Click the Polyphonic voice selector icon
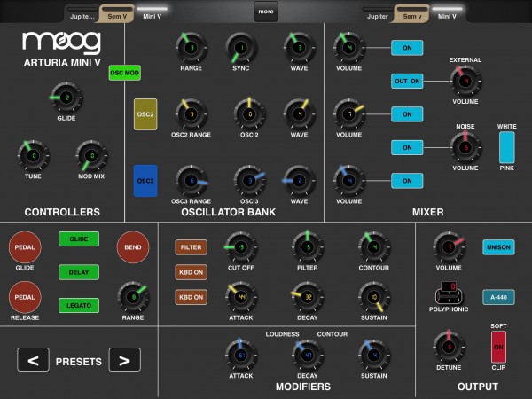The height and width of the screenshot is (399, 532). [449, 293]
